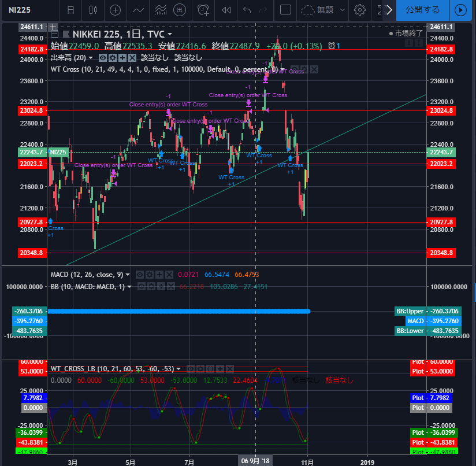Open the candlestick chart style menu
Screen dimensions: 476x466
pyautogui.click(x=93, y=10)
